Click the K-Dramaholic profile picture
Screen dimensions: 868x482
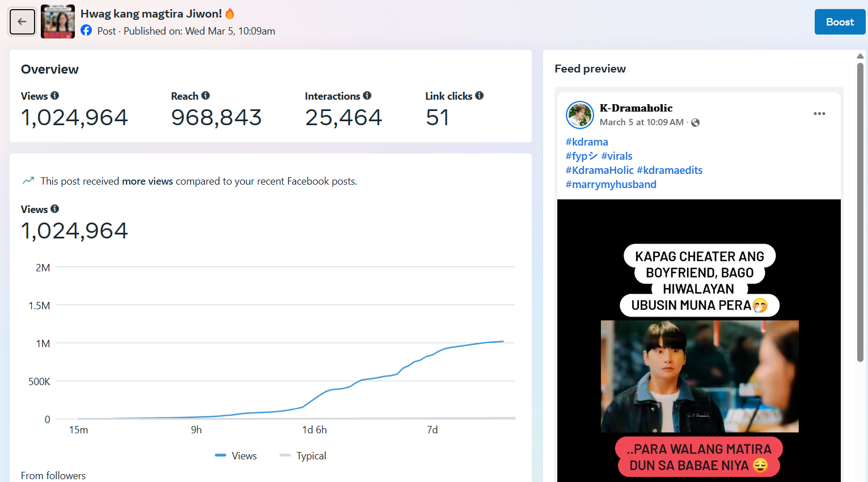point(579,115)
